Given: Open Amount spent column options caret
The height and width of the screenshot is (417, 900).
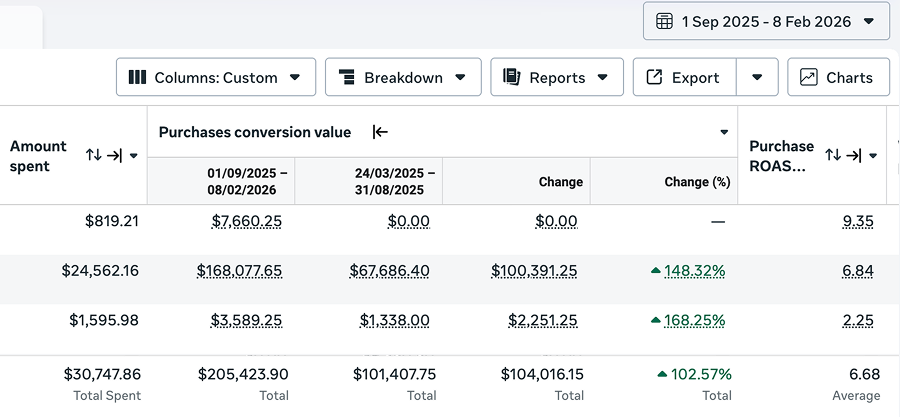Looking at the screenshot, I should coord(133,156).
